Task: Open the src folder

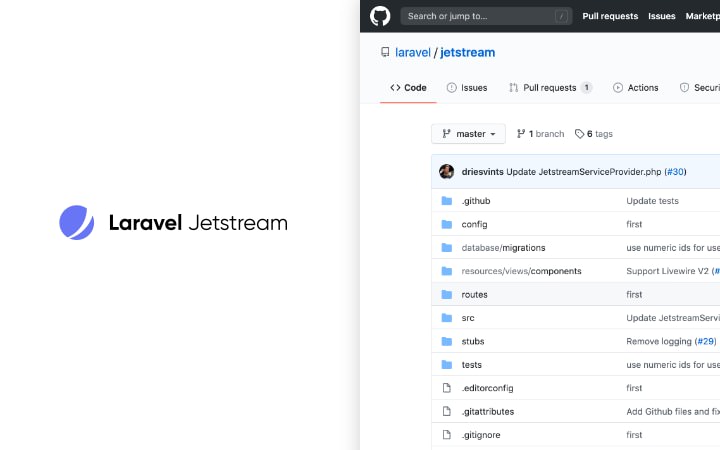Action: coord(468,318)
